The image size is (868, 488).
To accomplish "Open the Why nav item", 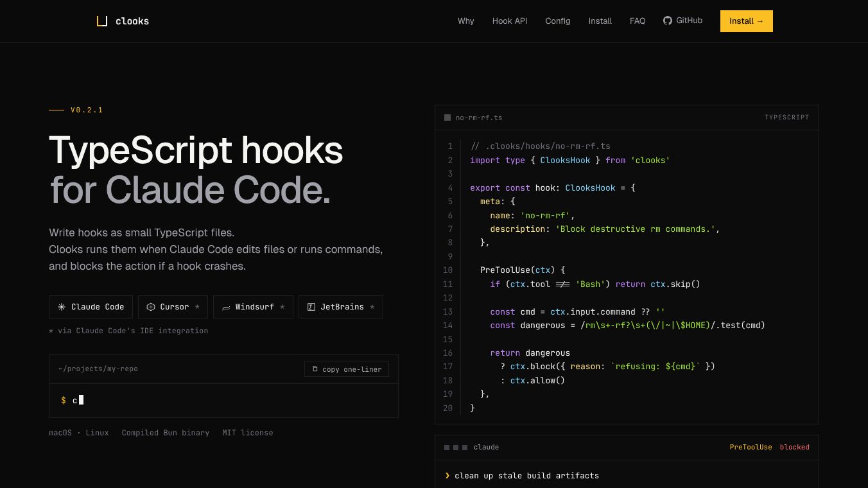I will (466, 21).
